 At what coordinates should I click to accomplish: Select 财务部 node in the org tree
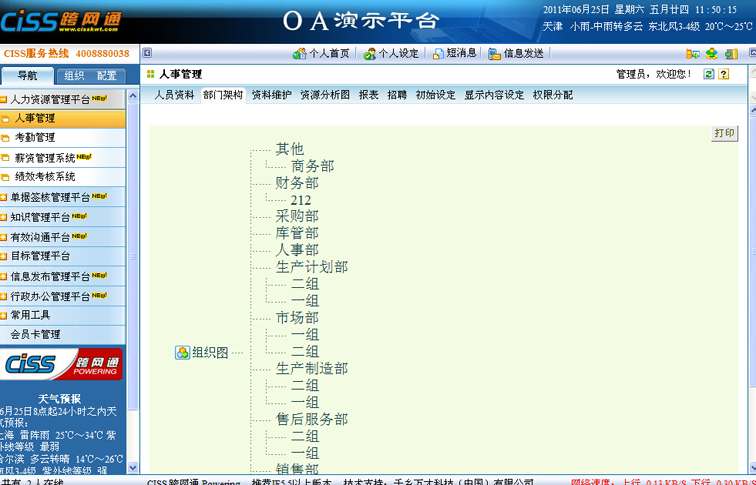297,183
